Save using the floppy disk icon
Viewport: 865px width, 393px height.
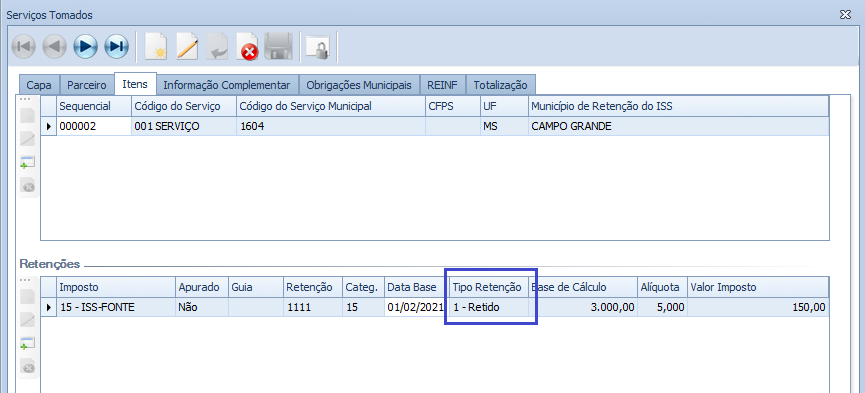[279, 46]
